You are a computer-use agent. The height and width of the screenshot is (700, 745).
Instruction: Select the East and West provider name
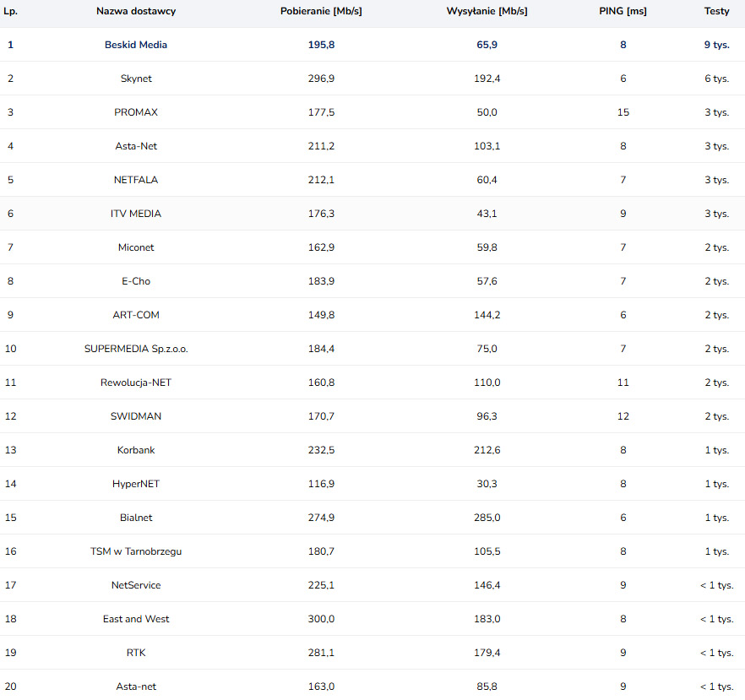[136, 618]
